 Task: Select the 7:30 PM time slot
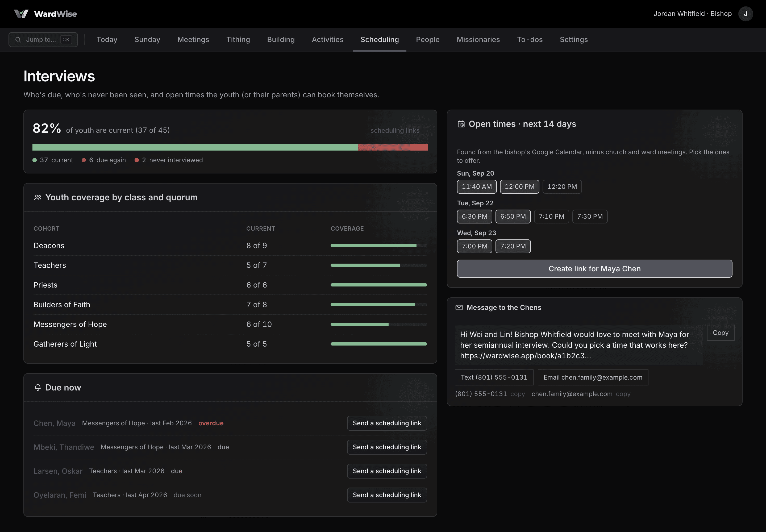point(590,216)
